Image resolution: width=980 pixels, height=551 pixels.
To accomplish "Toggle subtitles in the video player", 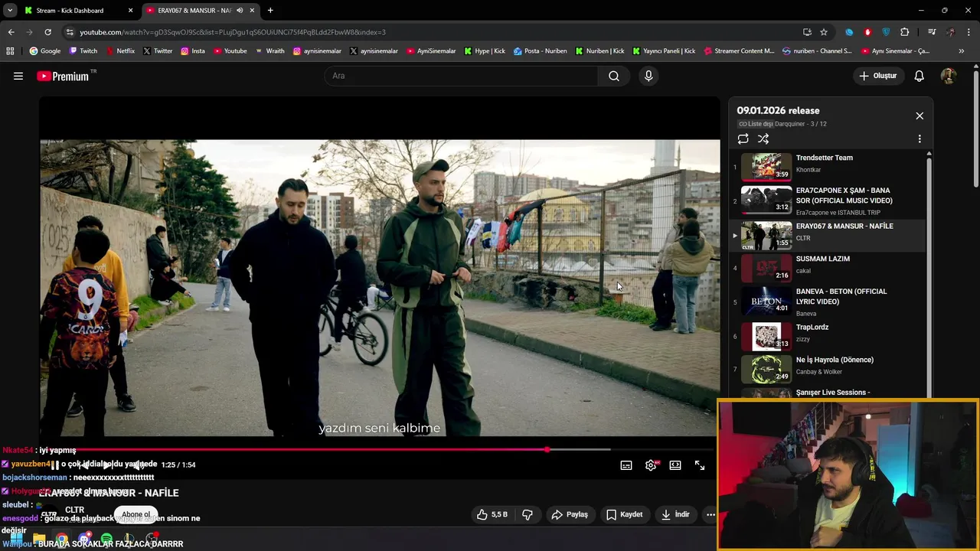I will 626,465.
